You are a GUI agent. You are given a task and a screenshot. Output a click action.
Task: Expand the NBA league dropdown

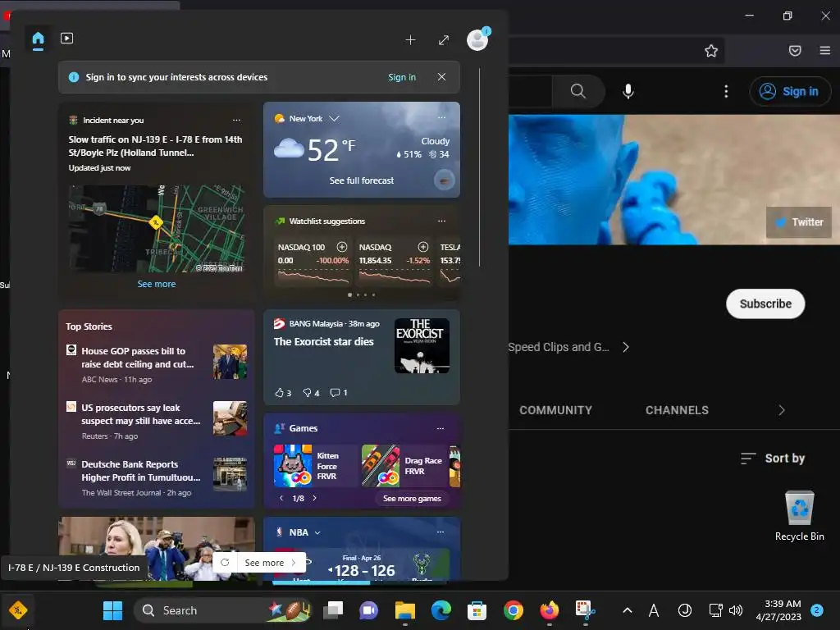317,532
